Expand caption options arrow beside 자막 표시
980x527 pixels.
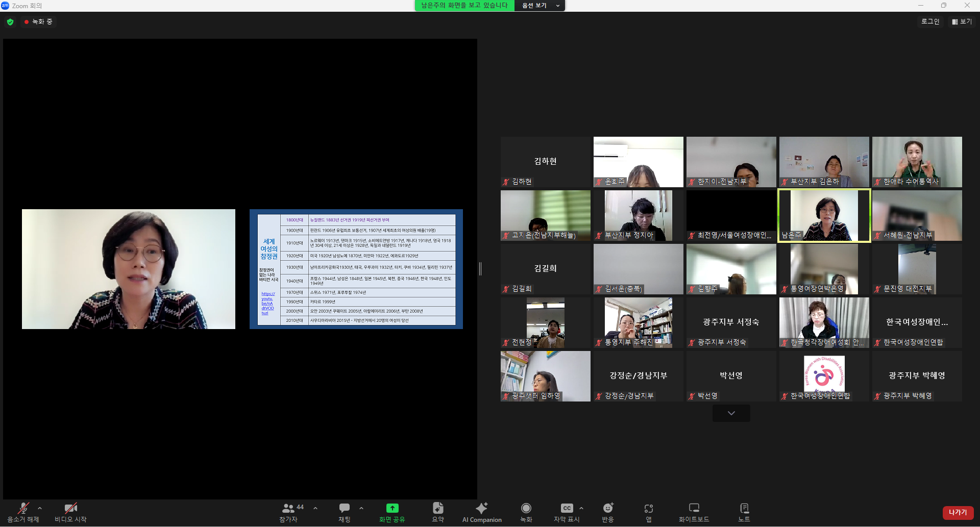coord(581,508)
